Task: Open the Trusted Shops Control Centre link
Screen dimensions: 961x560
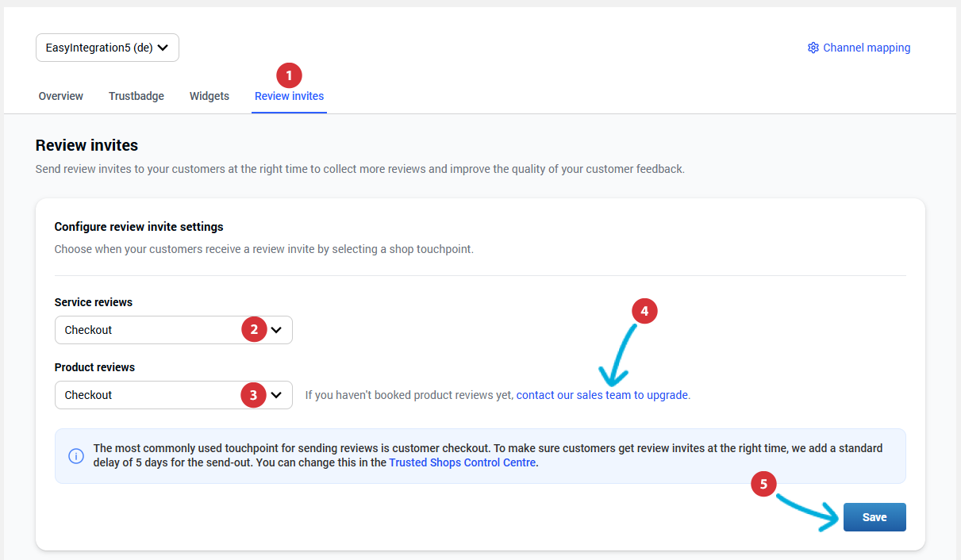Action: click(x=462, y=462)
